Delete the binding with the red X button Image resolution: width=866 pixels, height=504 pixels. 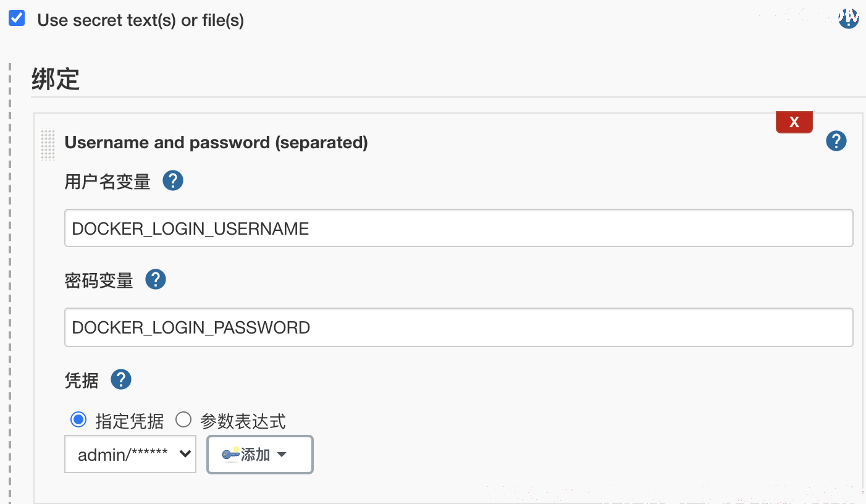tap(794, 122)
